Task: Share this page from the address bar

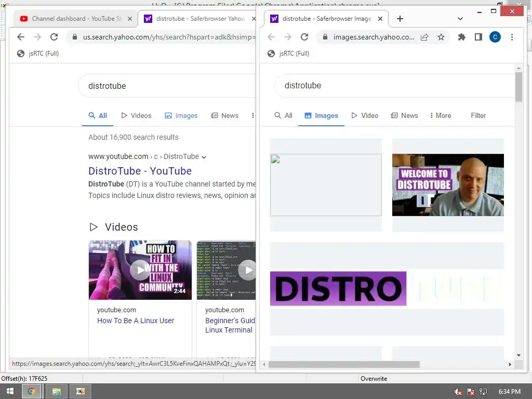Action: [424, 37]
